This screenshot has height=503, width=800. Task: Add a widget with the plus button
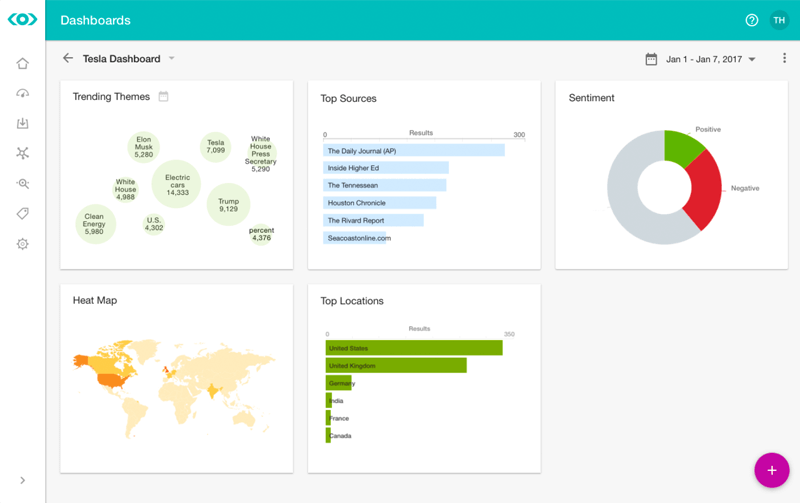click(x=771, y=470)
